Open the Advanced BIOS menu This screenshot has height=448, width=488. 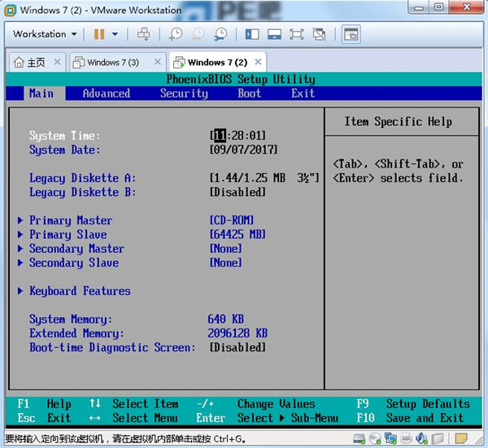point(107,94)
